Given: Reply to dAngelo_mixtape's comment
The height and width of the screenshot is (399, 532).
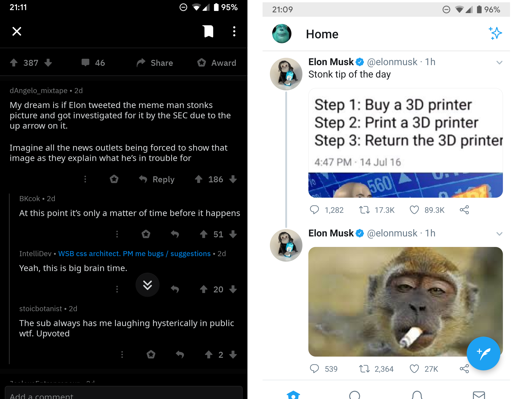Looking at the screenshot, I should point(157,179).
